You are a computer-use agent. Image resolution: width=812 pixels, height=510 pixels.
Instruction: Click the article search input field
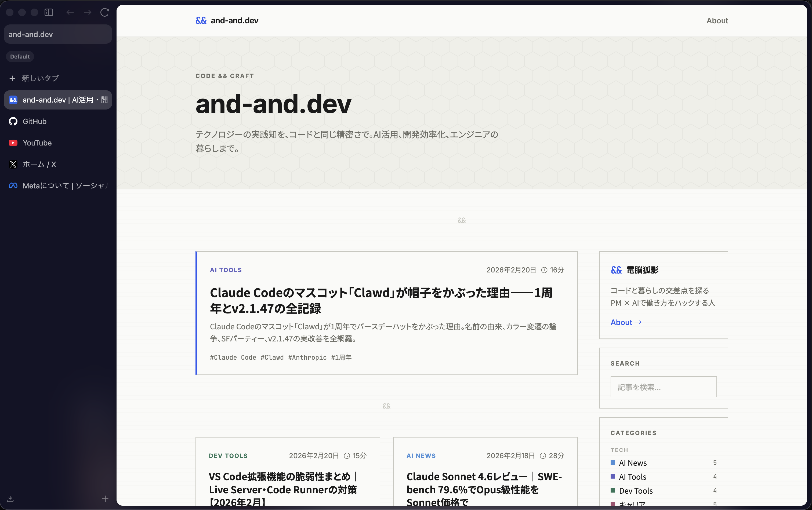[x=663, y=387]
